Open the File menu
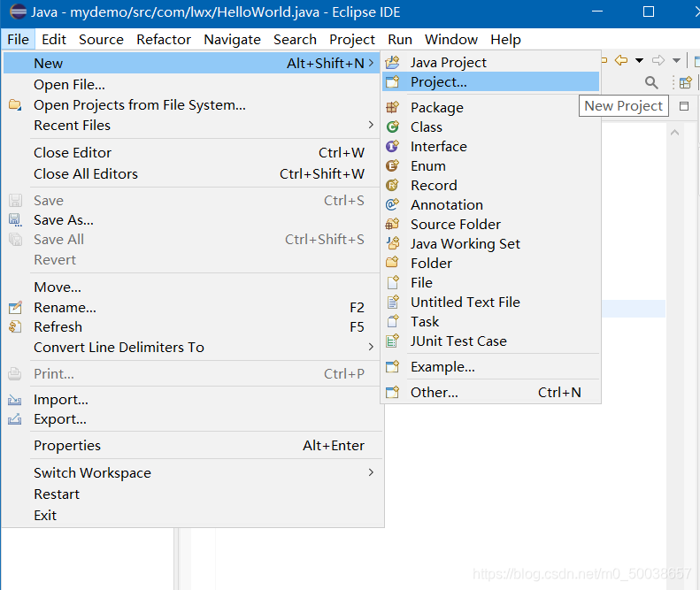This screenshot has height=590, width=700. [18, 39]
